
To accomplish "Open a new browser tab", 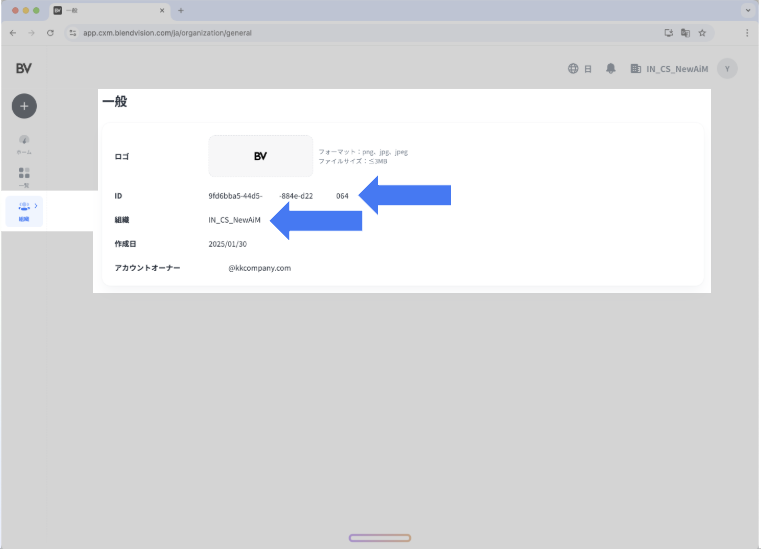I will (x=181, y=10).
